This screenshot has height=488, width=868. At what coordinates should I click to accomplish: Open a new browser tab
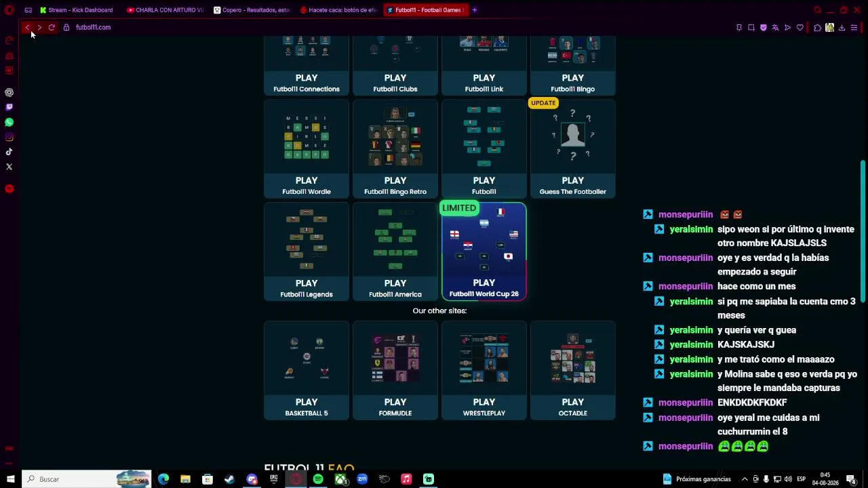coord(475,10)
